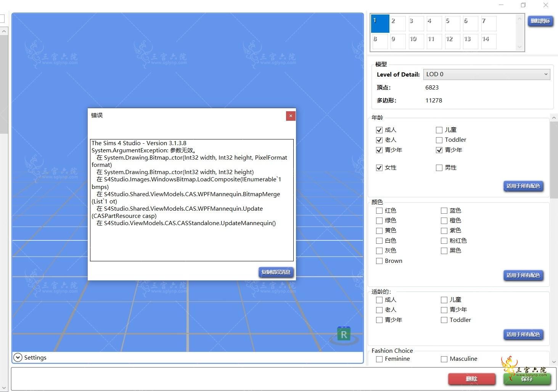This screenshot has width=558, height=392.
Task: Click the 复制错误消息 button
Action: tap(276, 272)
